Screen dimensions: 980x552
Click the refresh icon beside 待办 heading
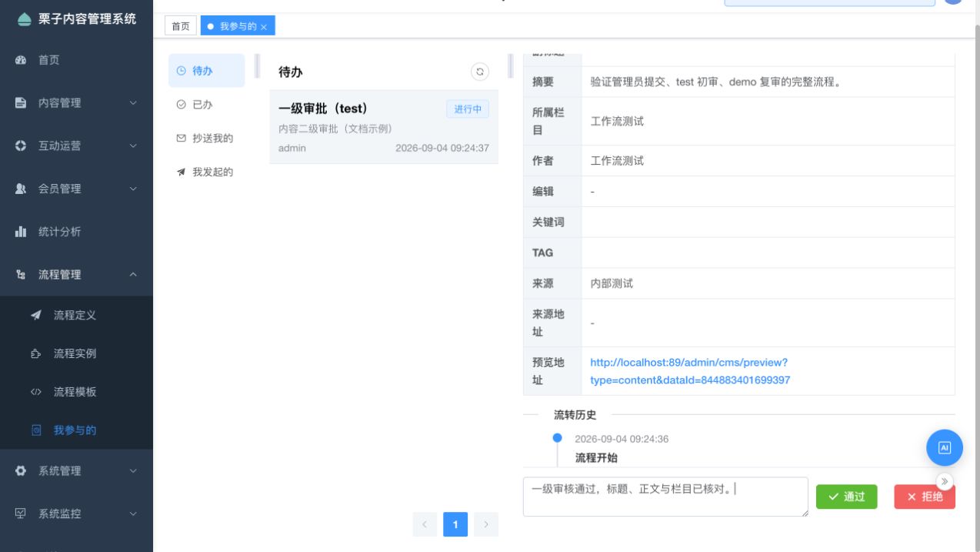pos(480,72)
